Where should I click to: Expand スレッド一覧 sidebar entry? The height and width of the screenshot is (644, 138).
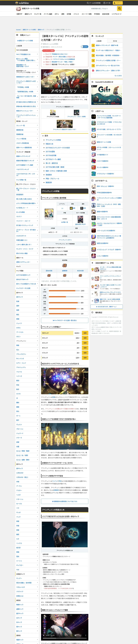[27, 125]
